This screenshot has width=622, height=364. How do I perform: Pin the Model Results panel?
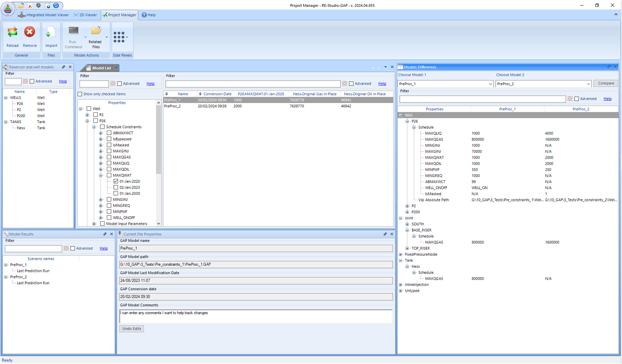pos(105,234)
